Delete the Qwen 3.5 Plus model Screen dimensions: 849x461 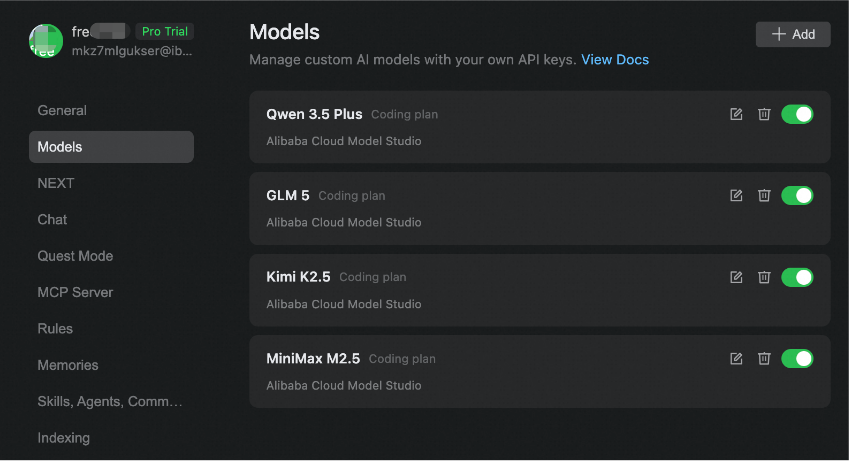coord(764,114)
